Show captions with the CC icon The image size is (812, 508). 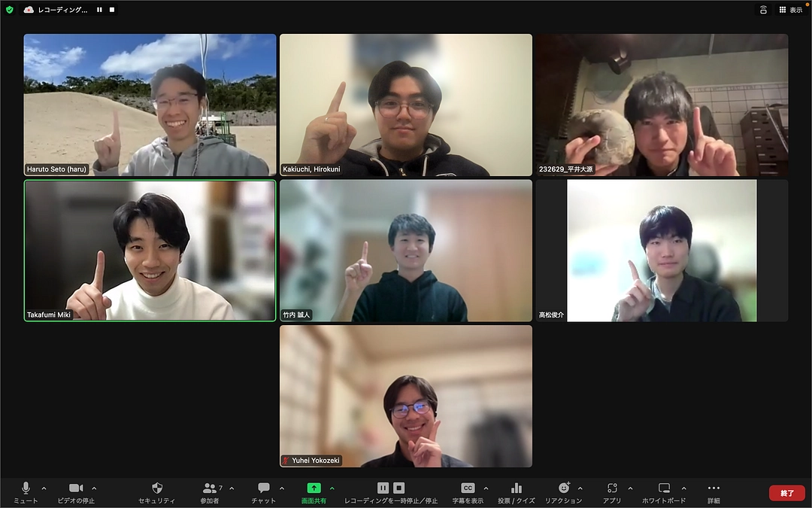(467, 488)
